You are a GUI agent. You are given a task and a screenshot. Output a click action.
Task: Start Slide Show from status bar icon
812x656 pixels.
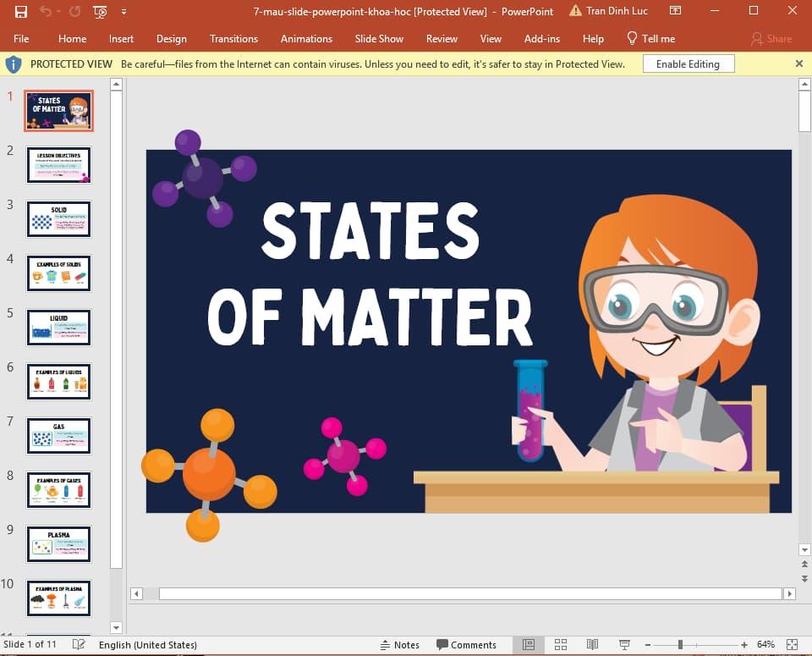[x=624, y=645]
